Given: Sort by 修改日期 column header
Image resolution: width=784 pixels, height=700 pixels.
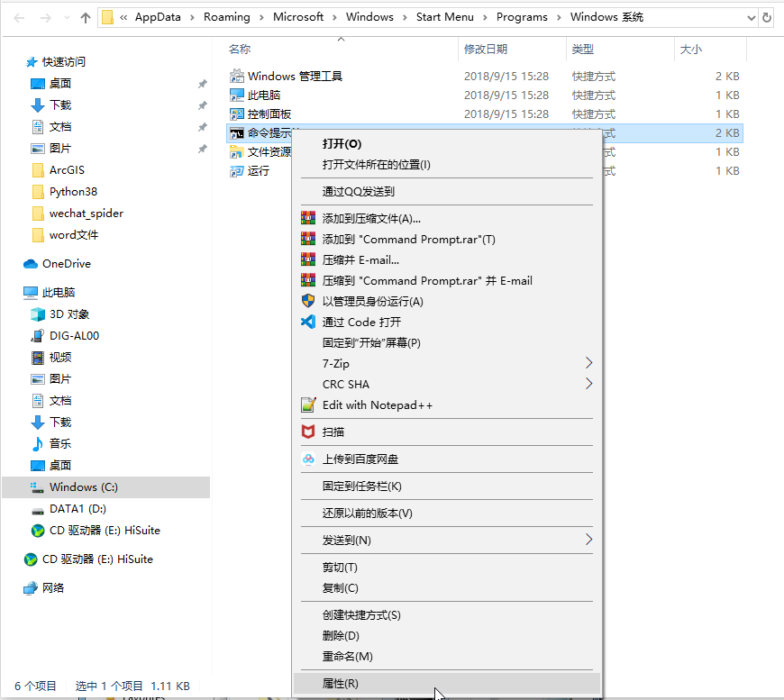Looking at the screenshot, I should click(486, 49).
